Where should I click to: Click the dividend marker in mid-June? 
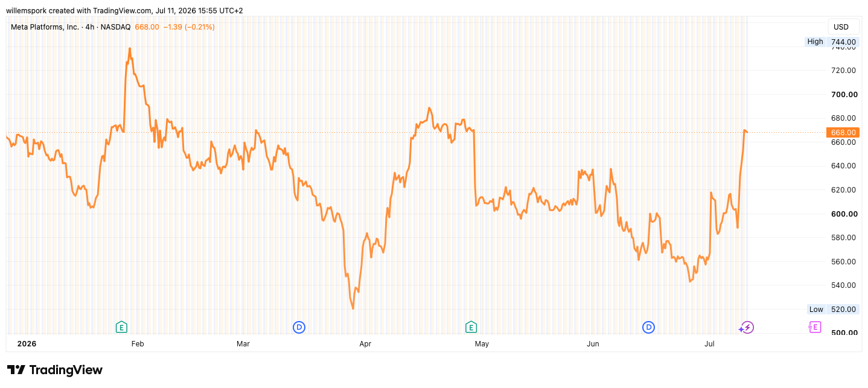(649, 327)
